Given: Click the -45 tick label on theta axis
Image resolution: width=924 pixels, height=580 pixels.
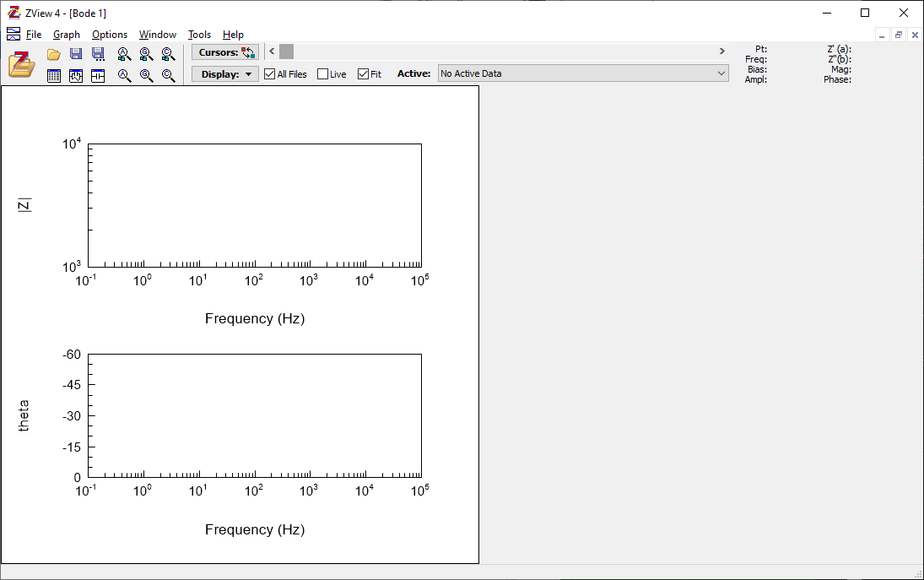Looking at the screenshot, I should [x=71, y=385].
